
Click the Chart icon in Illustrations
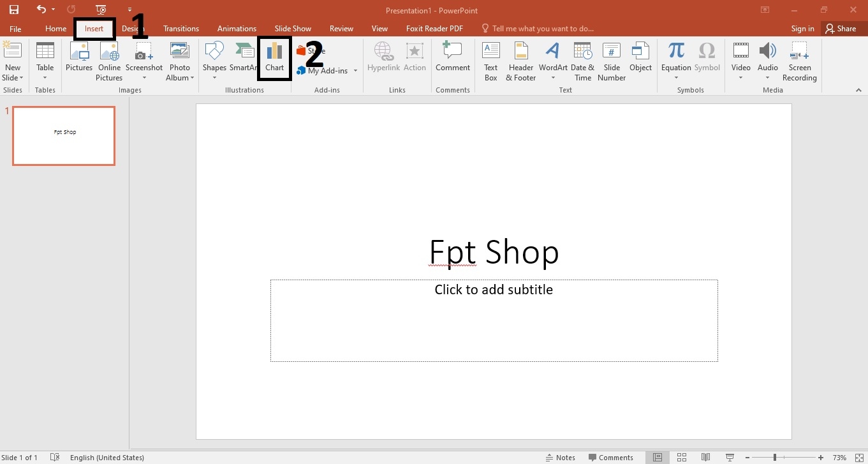(274, 57)
